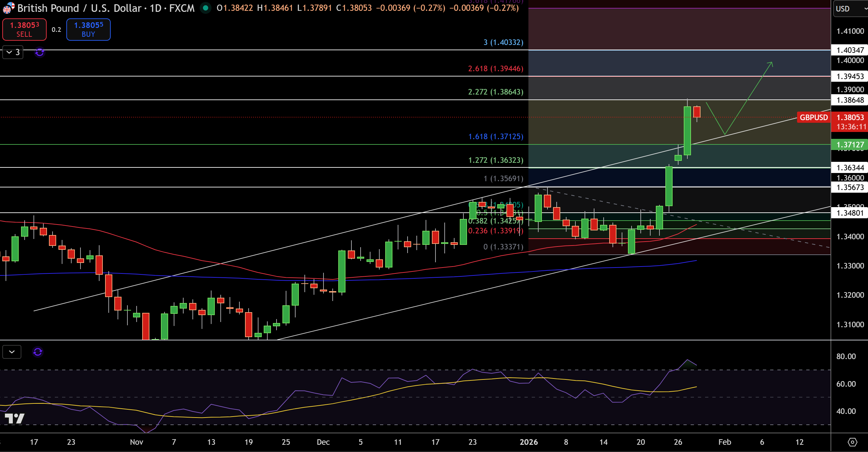Select the 1.38053 current price label
Viewport: 868px width, 452px height.
point(850,117)
